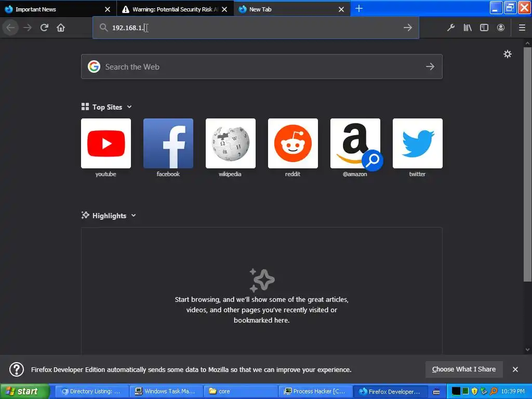Collapse the Top Sites section
Image resolution: width=532 pixels, height=399 pixels.
click(x=129, y=107)
